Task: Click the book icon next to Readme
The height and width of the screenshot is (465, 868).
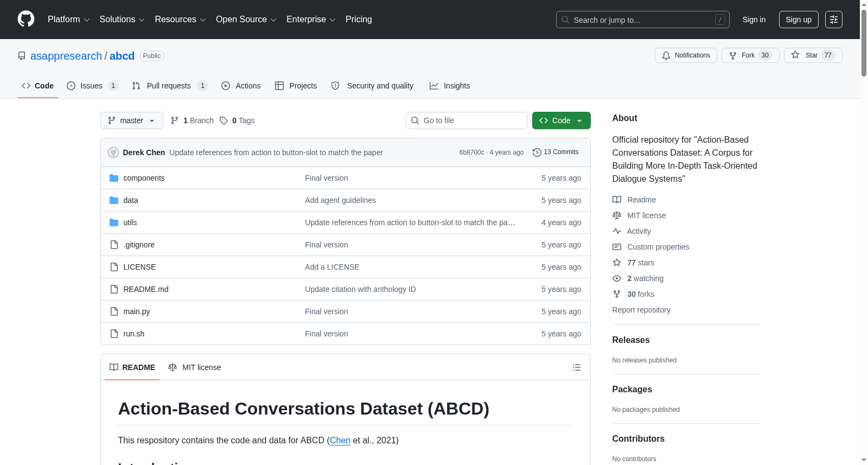Action: click(x=617, y=200)
